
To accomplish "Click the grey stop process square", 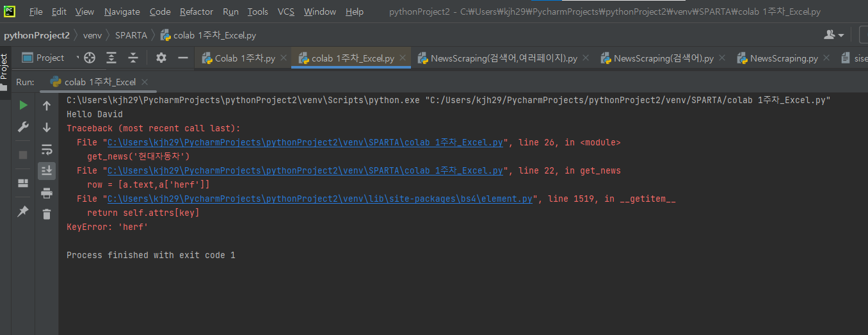I will [x=23, y=155].
